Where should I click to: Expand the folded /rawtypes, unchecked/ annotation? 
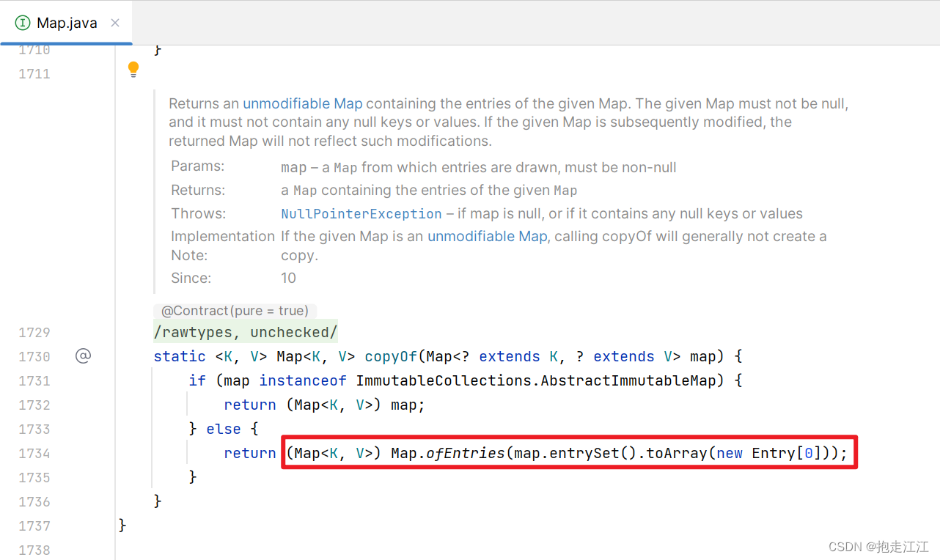click(246, 332)
